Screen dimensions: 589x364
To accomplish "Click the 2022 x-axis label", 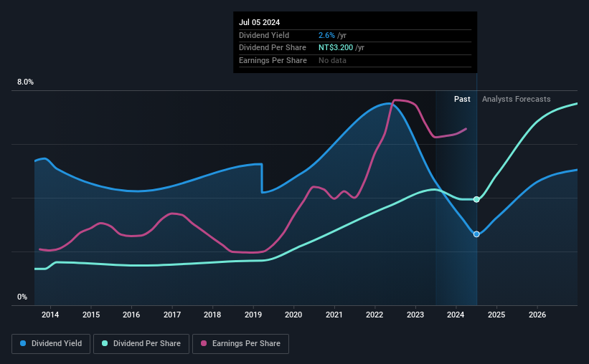I will [374, 315].
